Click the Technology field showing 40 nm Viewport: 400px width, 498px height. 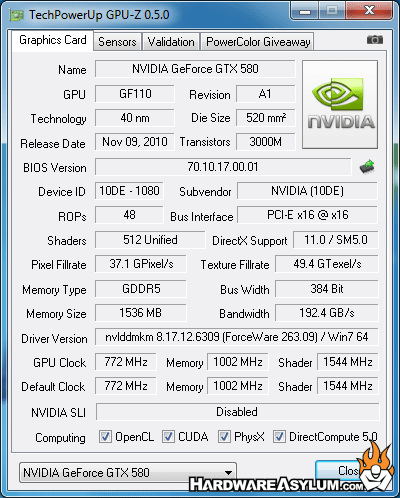coord(135,118)
